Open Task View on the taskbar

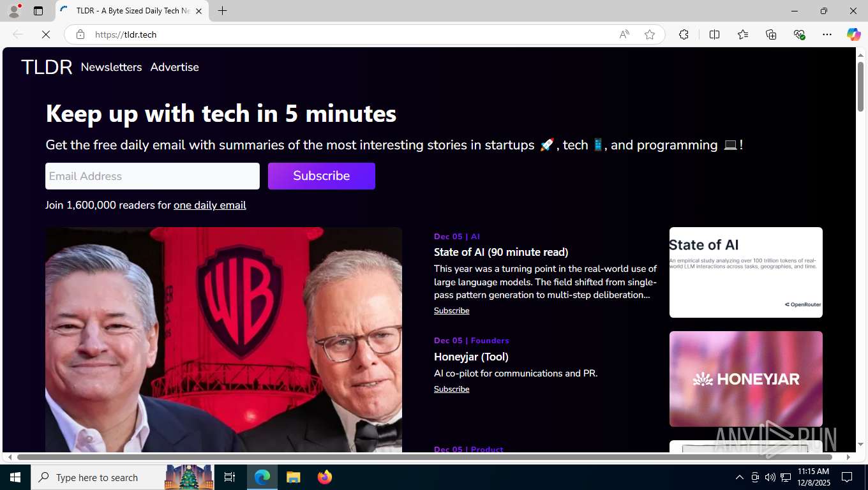(230, 477)
